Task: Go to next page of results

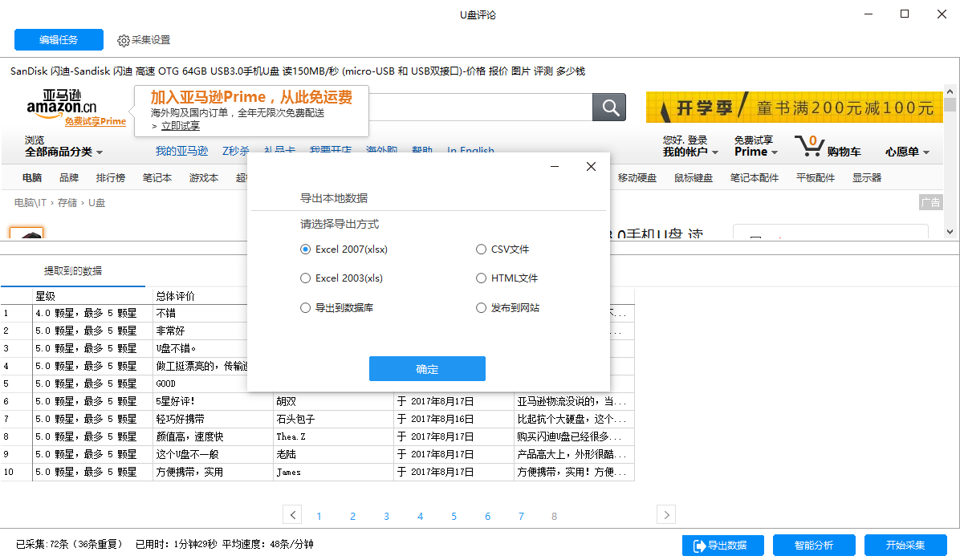Action: point(666,515)
